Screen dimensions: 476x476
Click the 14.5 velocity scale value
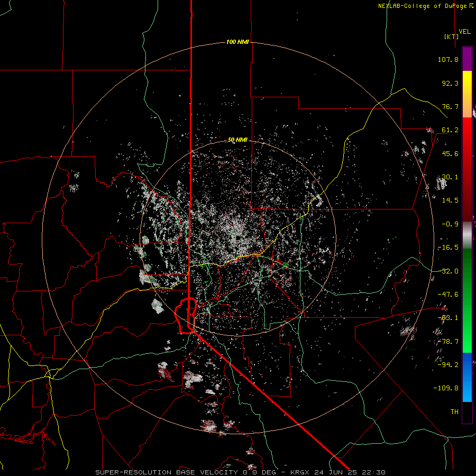pos(450,200)
